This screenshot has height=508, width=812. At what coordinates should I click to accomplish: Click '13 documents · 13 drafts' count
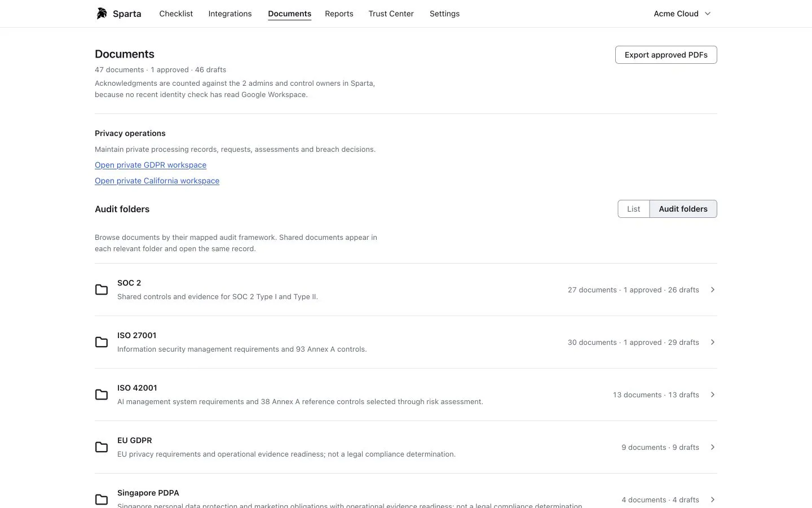click(656, 395)
